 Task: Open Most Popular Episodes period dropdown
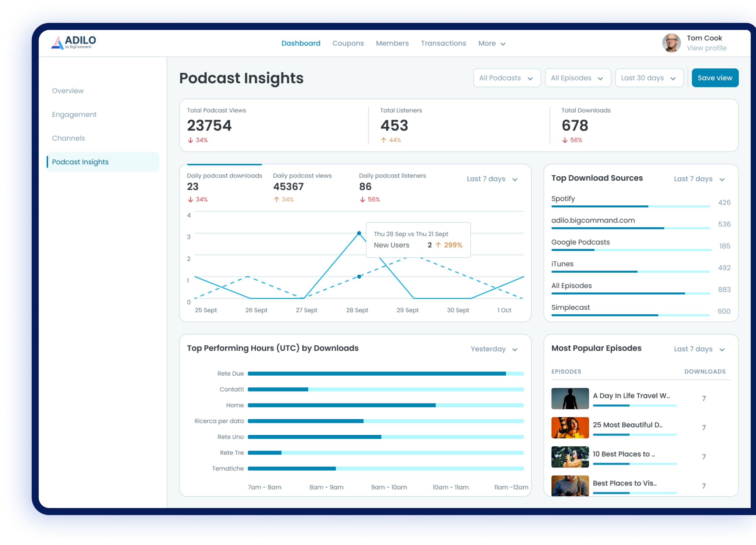[x=699, y=349]
